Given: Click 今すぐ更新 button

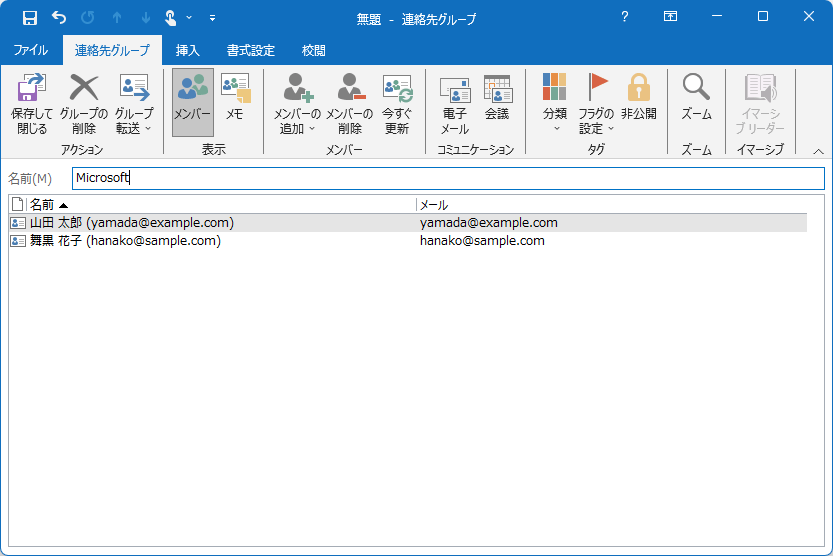Looking at the screenshot, I should (x=397, y=104).
